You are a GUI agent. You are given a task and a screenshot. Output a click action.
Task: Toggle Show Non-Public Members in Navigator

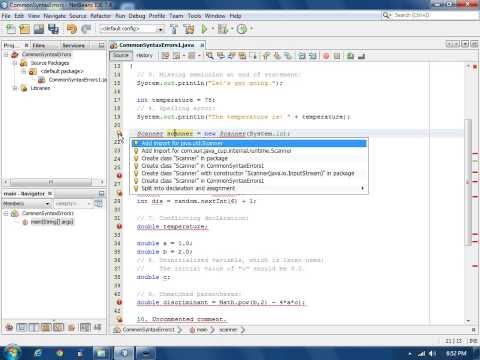pyautogui.click(x=46, y=327)
